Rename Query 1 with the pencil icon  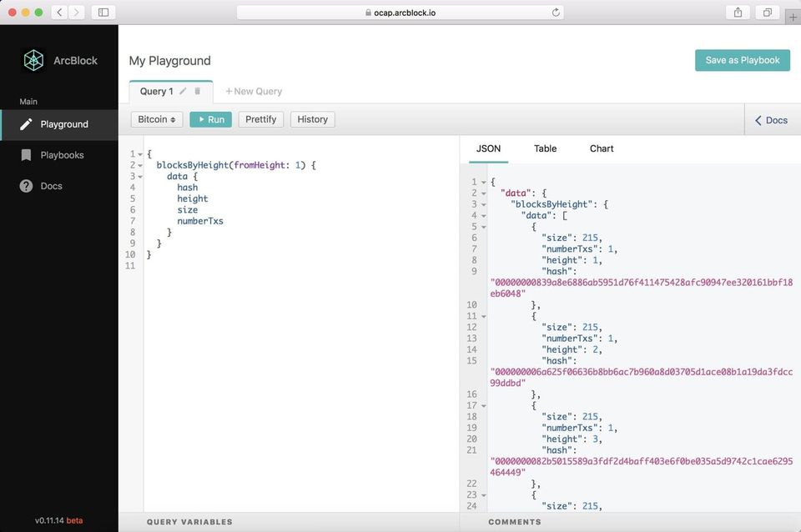coord(184,91)
